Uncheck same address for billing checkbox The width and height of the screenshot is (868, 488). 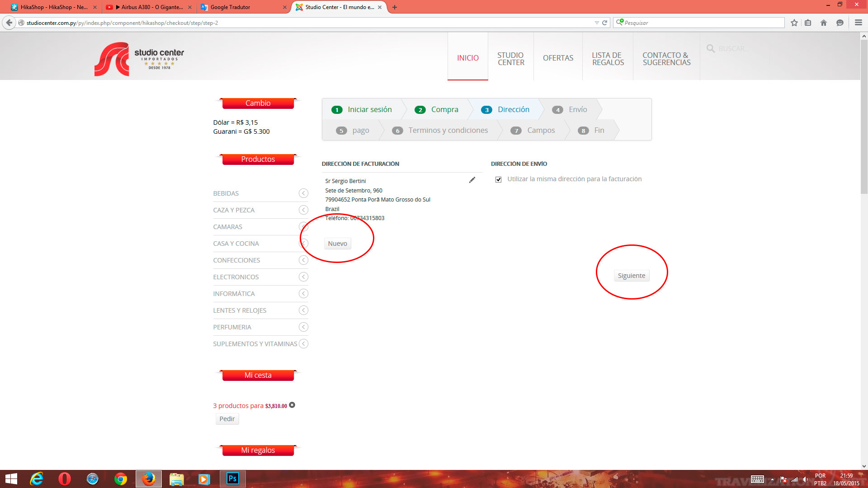(498, 179)
